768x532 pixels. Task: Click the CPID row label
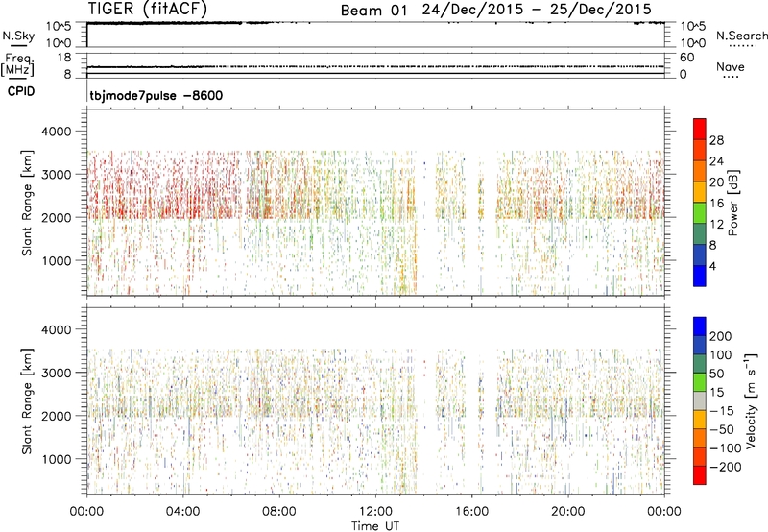pos(21,91)
